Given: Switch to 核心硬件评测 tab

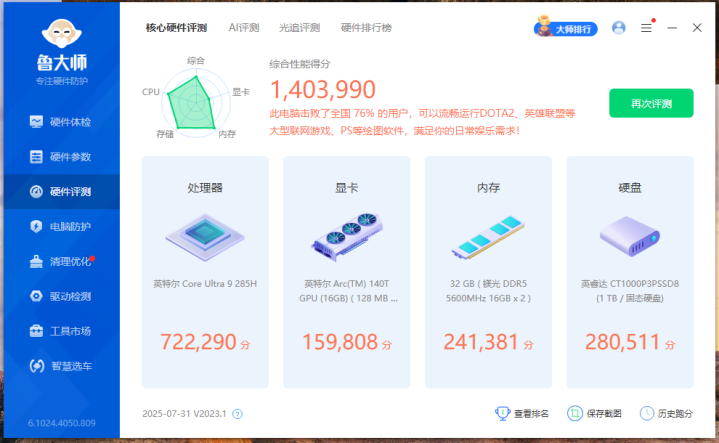Looking at the screenshot, I should pos(177,28).
